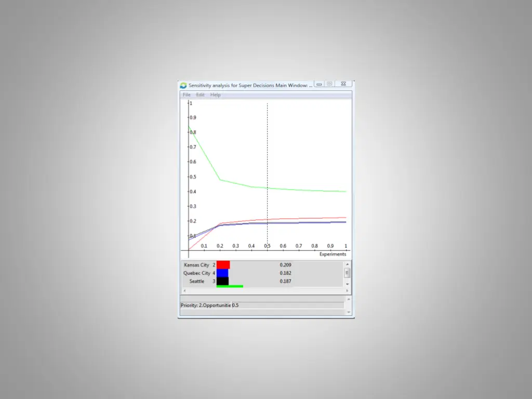Click the 0.2 tick on horizontal axis
The width and height of the screenshot is (532, 399).
tap(220, 246)
